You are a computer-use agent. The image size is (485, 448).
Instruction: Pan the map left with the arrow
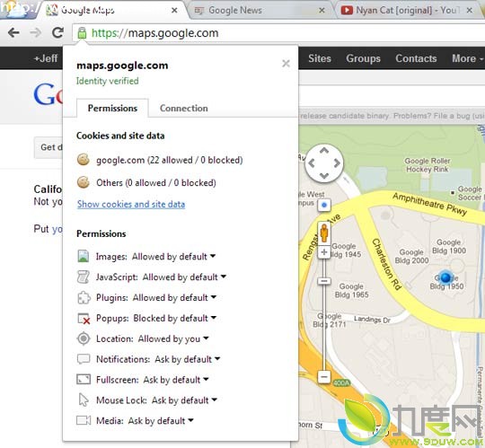click(312, 163)
